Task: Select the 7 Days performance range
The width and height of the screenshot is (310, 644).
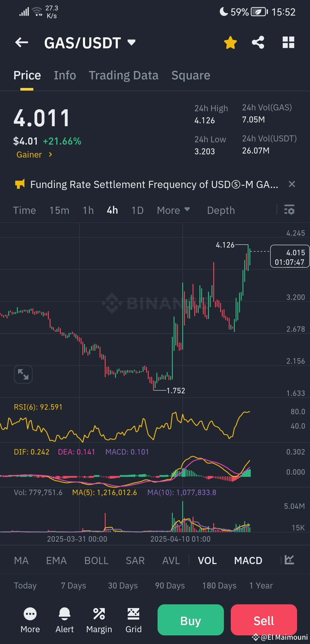Action: pos(73,586)
